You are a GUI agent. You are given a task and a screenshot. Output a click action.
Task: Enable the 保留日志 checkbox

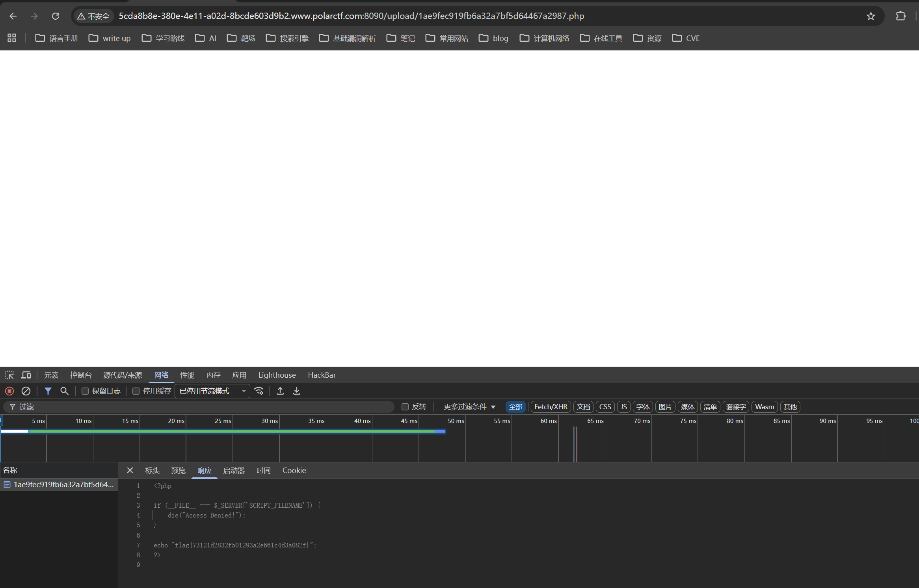point(85,391)
